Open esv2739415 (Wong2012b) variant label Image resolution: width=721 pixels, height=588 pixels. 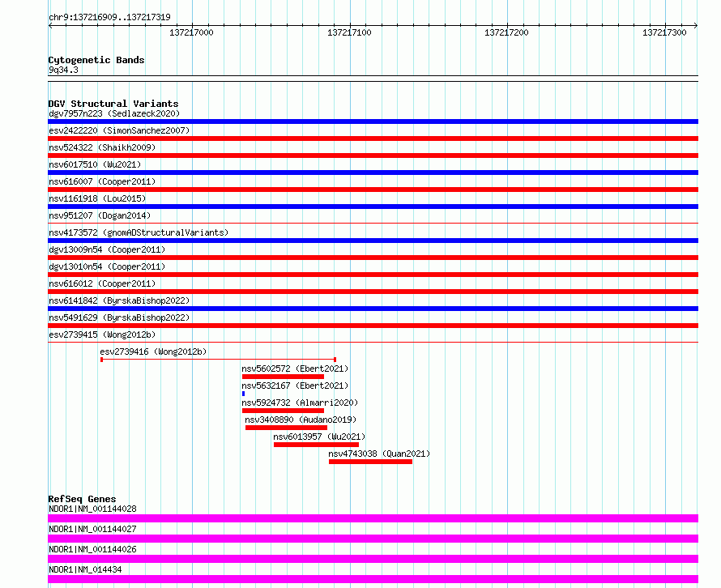point(102,334)
